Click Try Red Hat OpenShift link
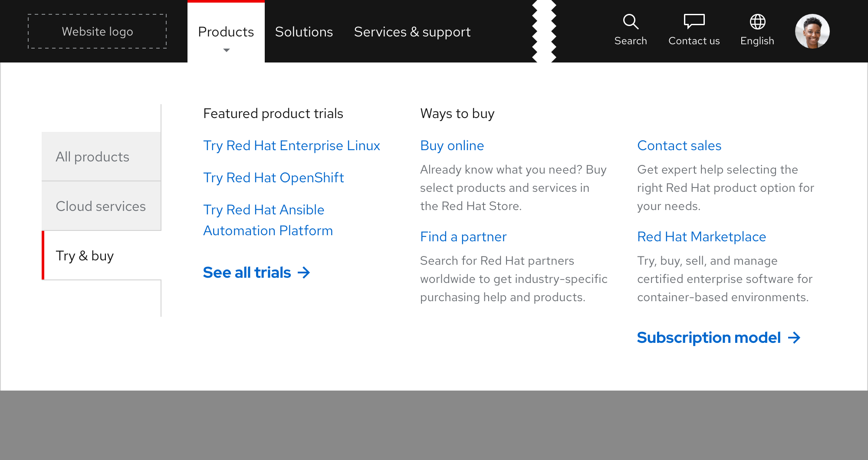The height and width of the screenshot is (460, 868). coord(273,177)
